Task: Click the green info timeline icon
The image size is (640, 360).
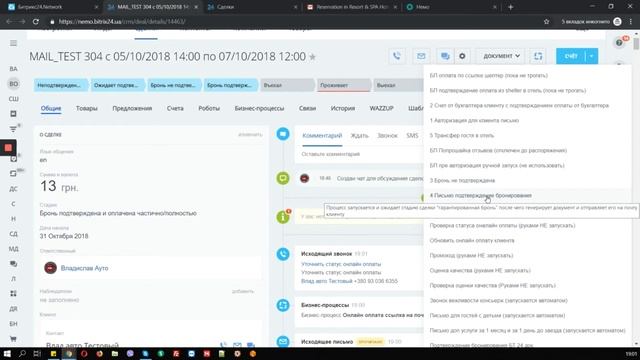Action: point(283,217)
